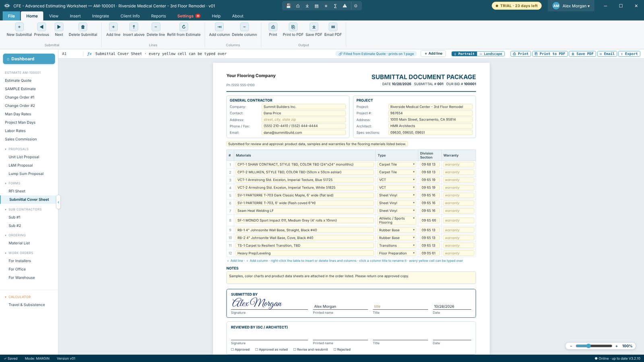The image size is (644, 362).
Task: Adjust the zoom slider handle
Action: pyautogui.click(x=588, y=346)
